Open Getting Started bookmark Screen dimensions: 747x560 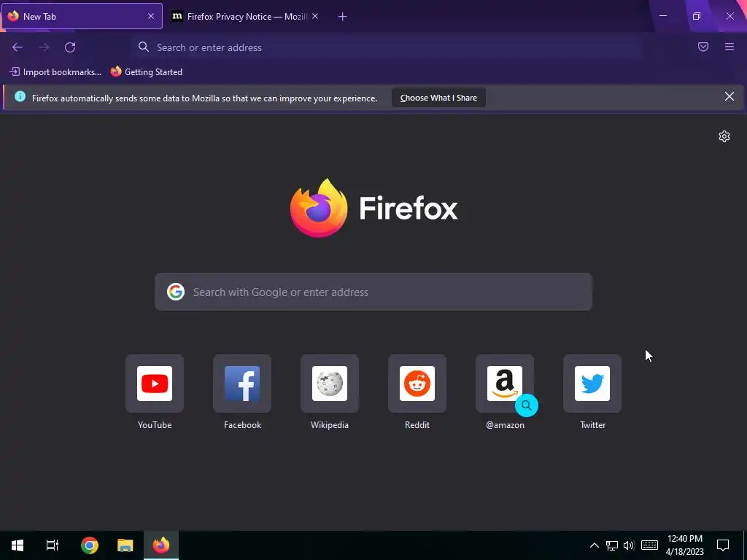(147, 72)
